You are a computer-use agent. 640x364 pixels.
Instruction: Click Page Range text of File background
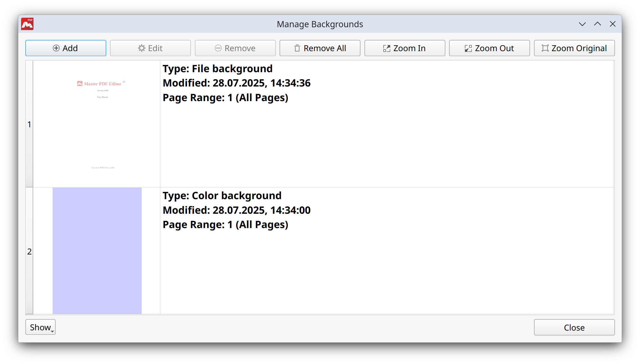pos(226,98)
